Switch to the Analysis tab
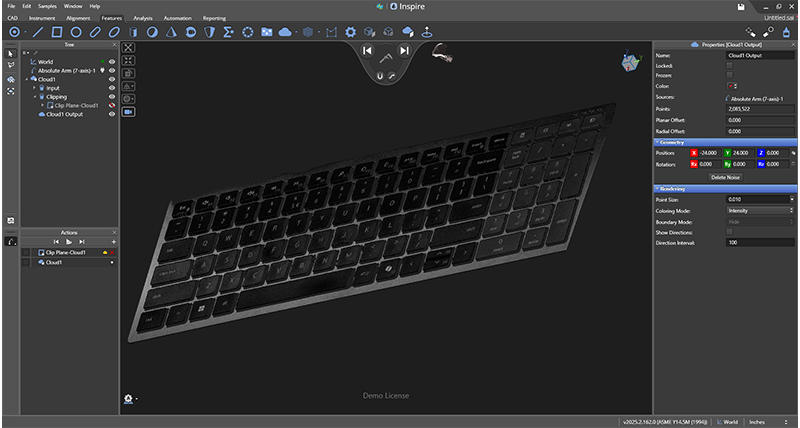800x428 pixels. 143,18
